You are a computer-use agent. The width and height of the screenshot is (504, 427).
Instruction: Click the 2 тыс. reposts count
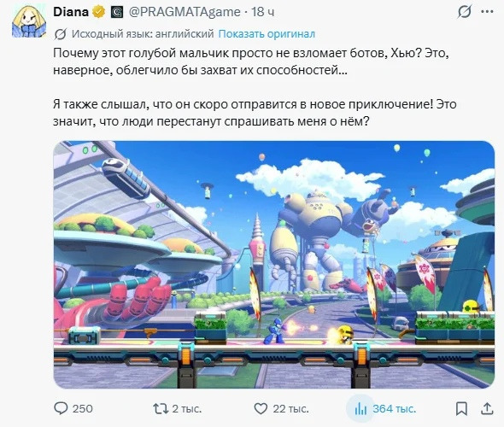pyautogui.click(x=187, y=409)
